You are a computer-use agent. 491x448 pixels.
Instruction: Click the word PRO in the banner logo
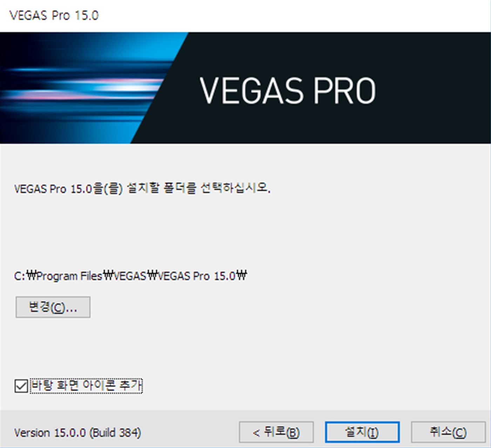(x=344, y=91)
